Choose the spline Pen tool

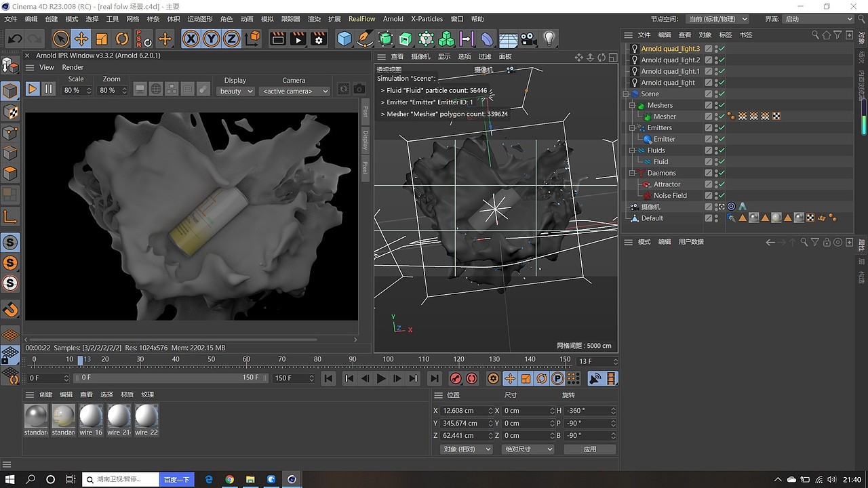(x=365, y=39)
